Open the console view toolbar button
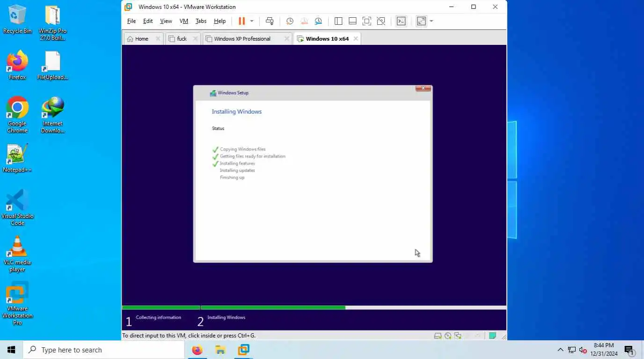The image size is (644, 359). click(x=401, y=21)
